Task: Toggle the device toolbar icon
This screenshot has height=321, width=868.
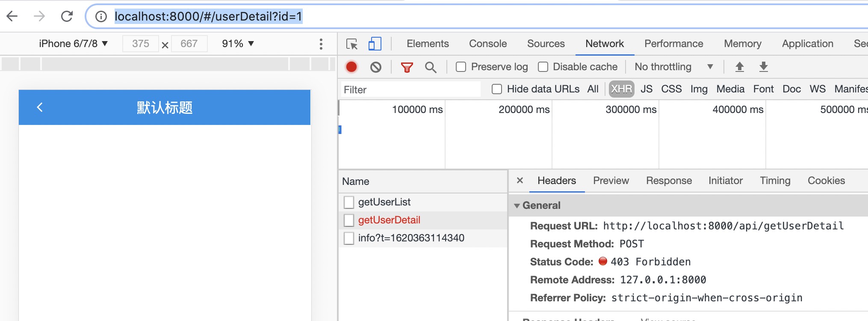Action: tap(375, 44)
